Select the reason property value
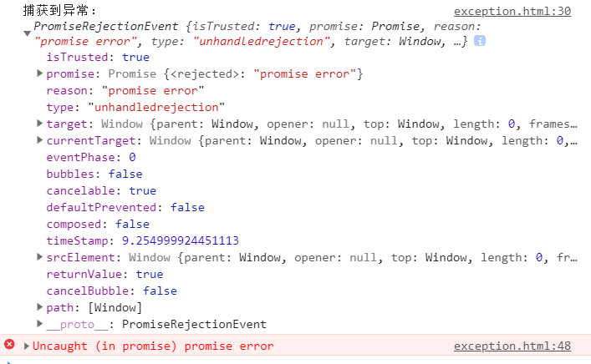Viewport: 591px width, 364px height. 153,91
